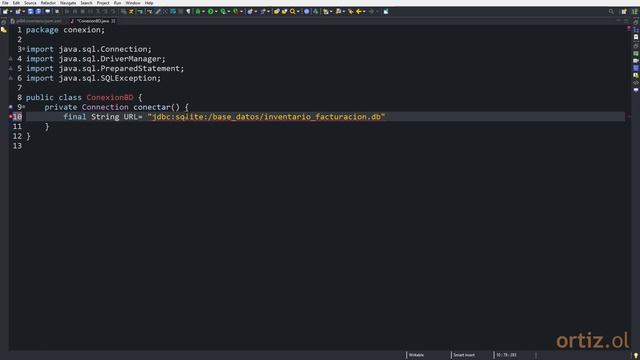Click the Pin Editor toolbar icon

(x=386, y=11)
